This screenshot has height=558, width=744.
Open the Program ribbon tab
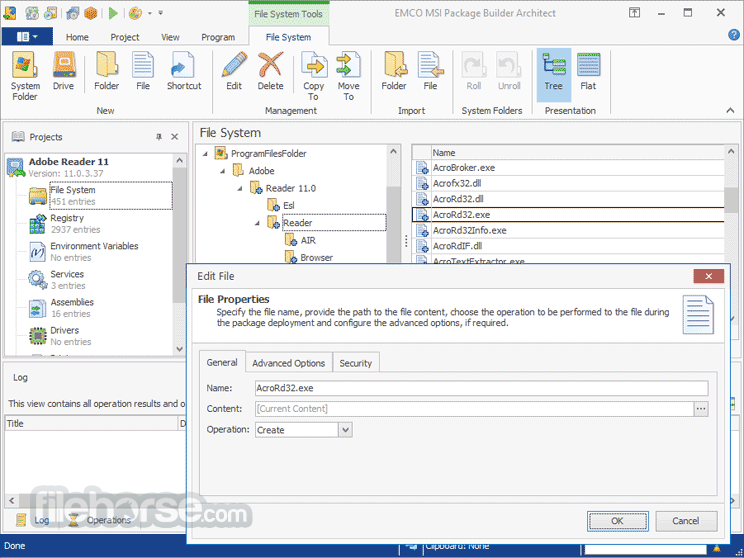point(218,37)
